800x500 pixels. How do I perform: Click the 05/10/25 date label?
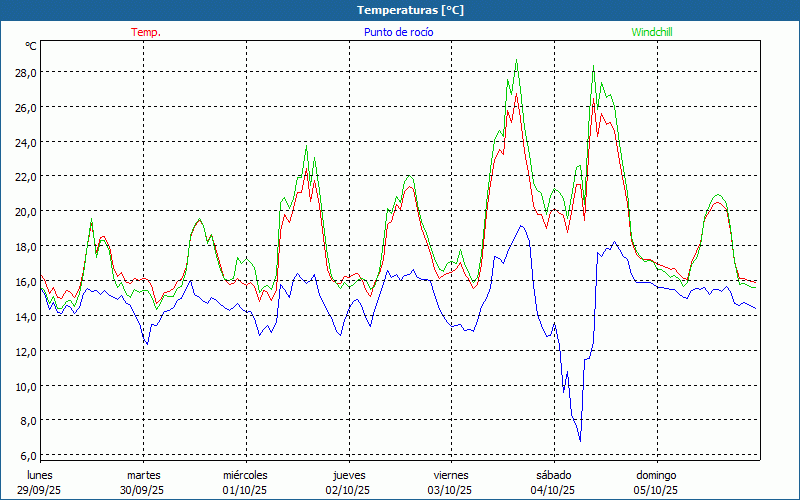click(656, 490)
